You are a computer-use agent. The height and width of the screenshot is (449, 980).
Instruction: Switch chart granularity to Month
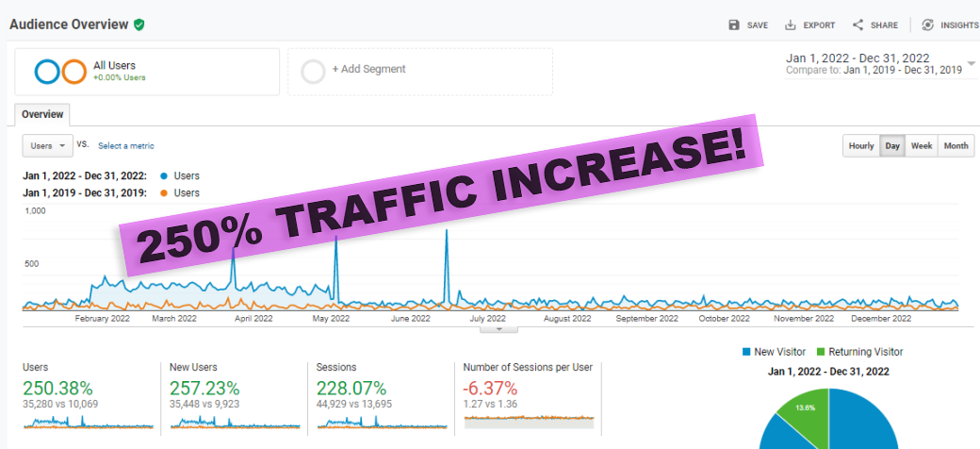point(955,146)
